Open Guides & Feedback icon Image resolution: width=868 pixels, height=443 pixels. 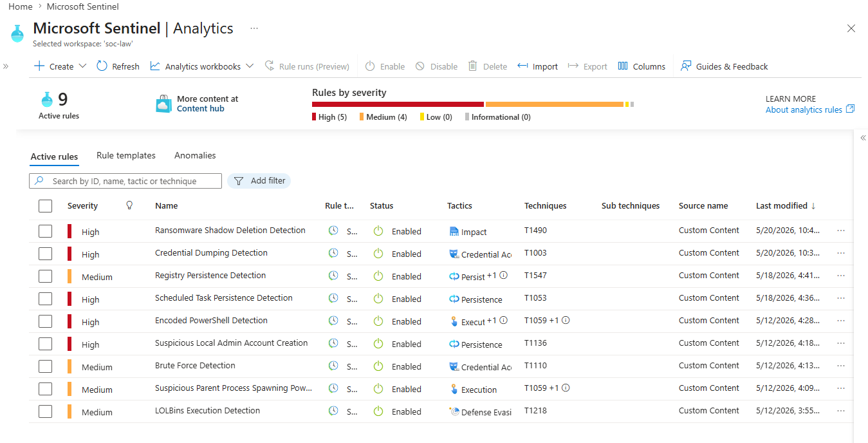tap(686, 66)
